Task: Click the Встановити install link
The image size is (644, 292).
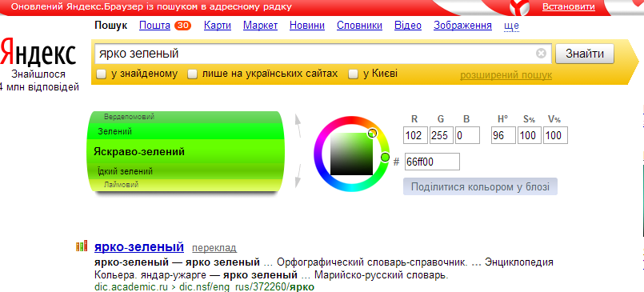Action: coord(569,7)
